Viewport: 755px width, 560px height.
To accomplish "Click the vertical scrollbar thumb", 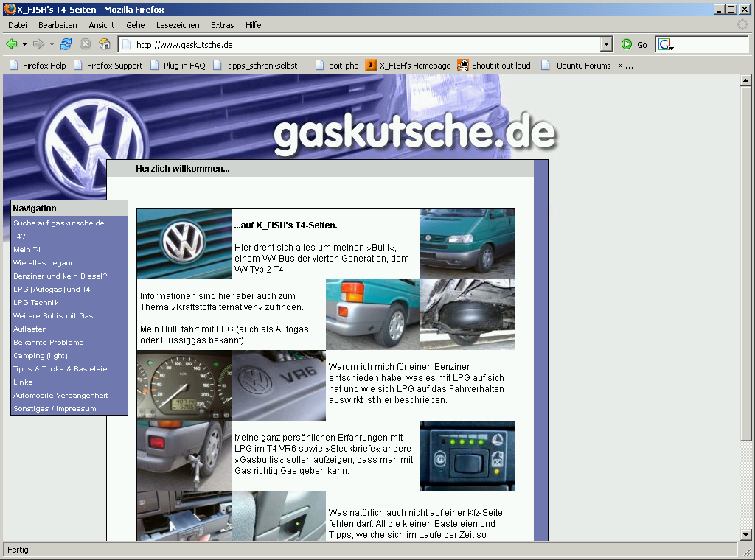I will (x=746, y=264).
